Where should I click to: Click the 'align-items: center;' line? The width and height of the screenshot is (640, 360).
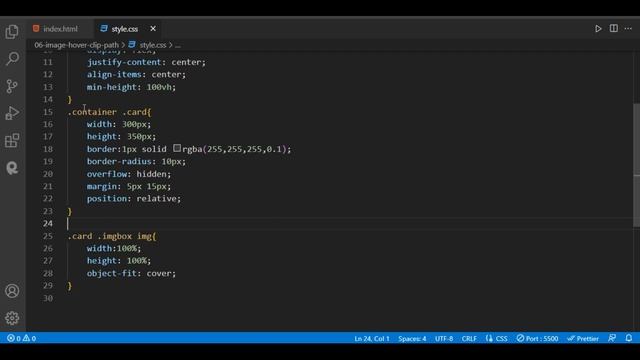click(x=136, y=74)
